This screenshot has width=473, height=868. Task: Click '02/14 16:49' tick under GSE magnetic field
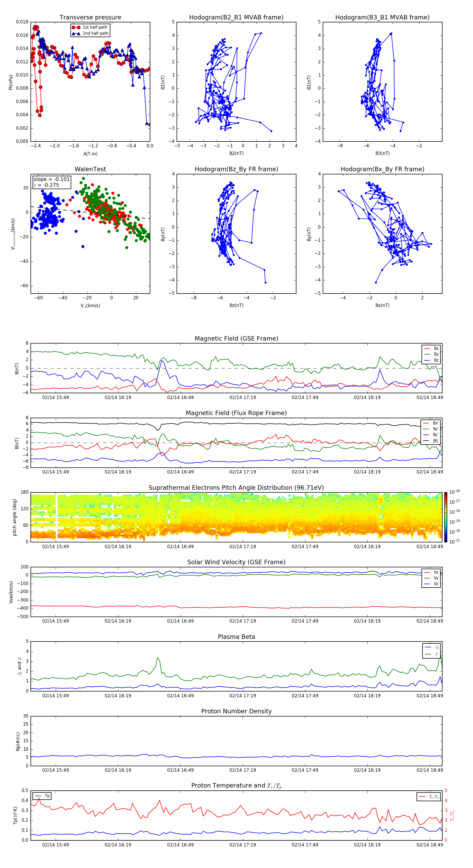coord(180,398)
